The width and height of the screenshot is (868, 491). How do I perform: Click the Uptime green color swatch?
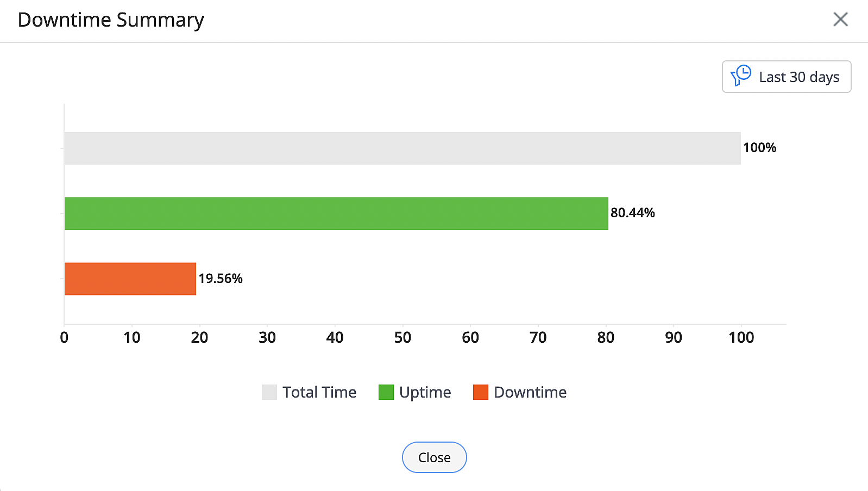pos(386,392)
